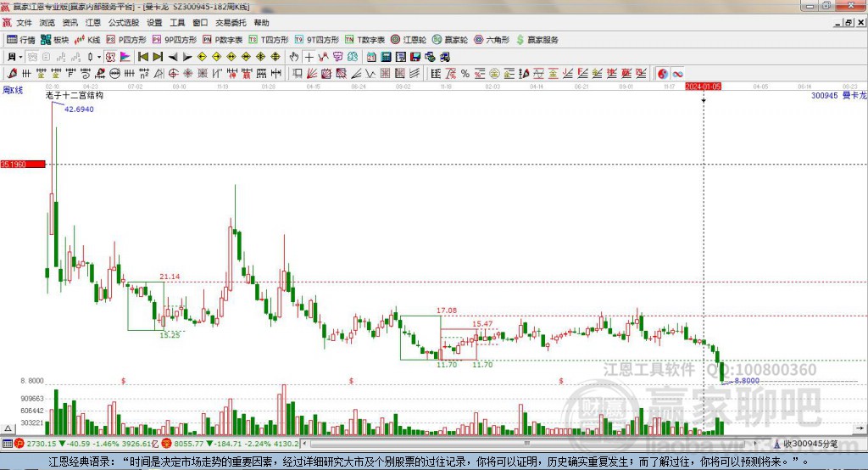Open the 浏览 menu
Image resolution: width=868 pixels, height=470 pixels.
(47, 23)
